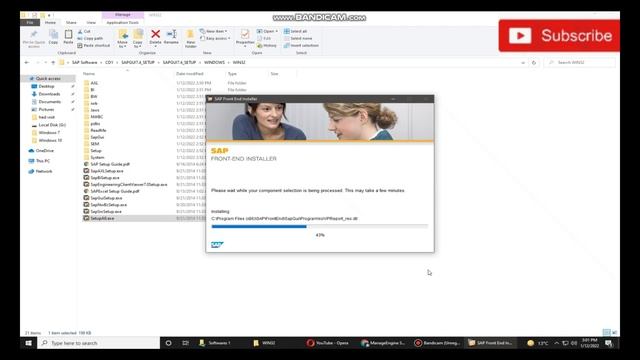The width and height of the screenshot is (640, 360).
Task: Click History in the Open group
Action: coord(267,46)
